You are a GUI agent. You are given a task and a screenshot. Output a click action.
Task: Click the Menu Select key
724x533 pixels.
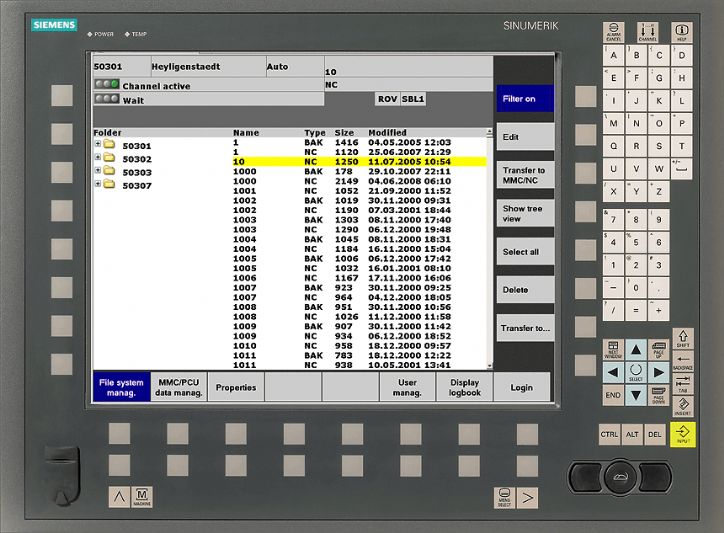(505, 498)
